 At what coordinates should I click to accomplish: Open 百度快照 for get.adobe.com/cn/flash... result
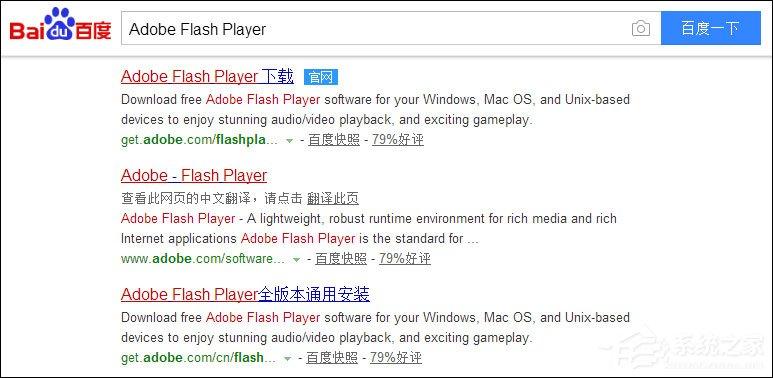pyautogui.click(x=332, y=358)
